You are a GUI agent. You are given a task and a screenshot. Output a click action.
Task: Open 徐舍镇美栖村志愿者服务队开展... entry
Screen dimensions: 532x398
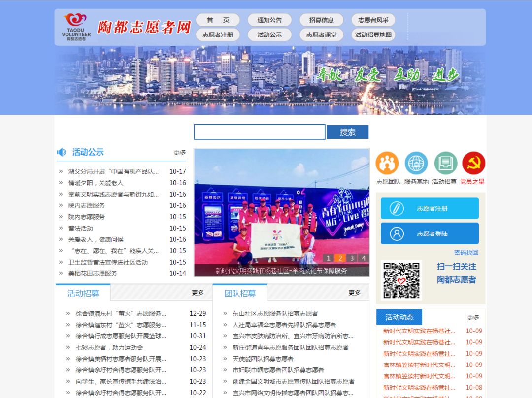pos(121,359)
